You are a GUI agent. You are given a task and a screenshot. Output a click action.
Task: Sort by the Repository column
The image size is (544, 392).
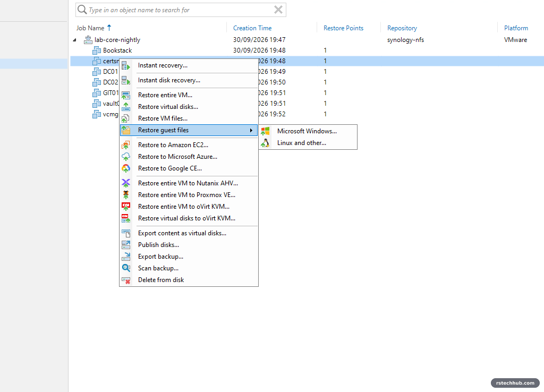(x=402, y=28)
